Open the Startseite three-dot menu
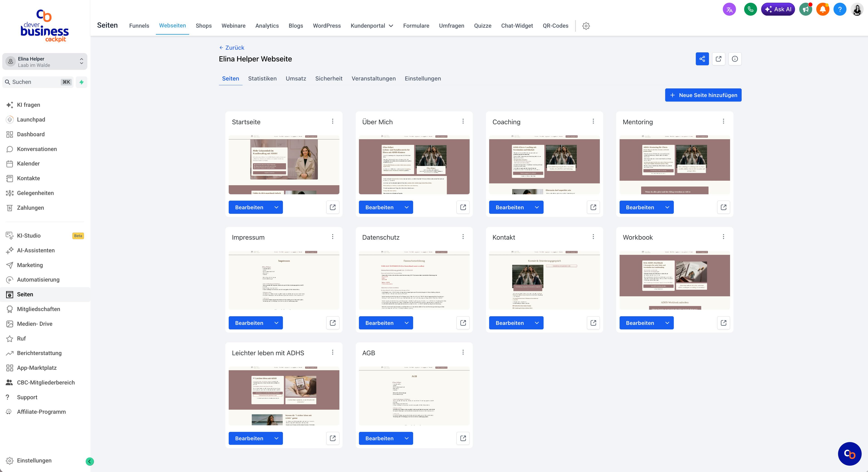This screenshot has width=868, height=472. click(333, 121)
